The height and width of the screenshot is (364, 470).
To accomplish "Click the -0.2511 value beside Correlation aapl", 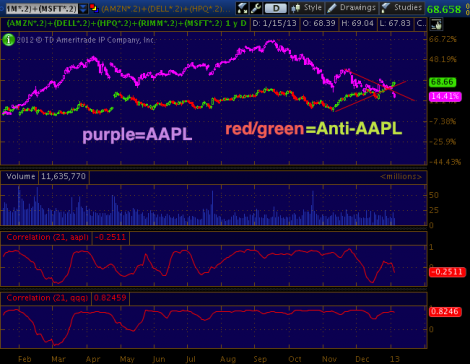I will pyautogui.click(x=110, y=237).
